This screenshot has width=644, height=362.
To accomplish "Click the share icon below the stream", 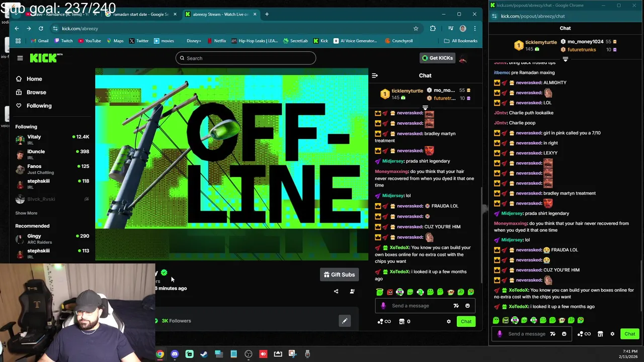I will coord(336,292).
